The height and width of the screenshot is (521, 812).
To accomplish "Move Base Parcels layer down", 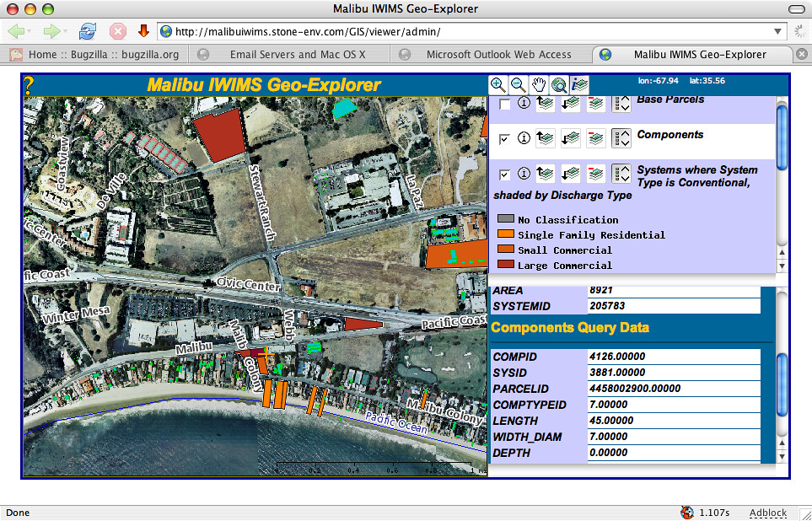I will [x=570, y=103].
